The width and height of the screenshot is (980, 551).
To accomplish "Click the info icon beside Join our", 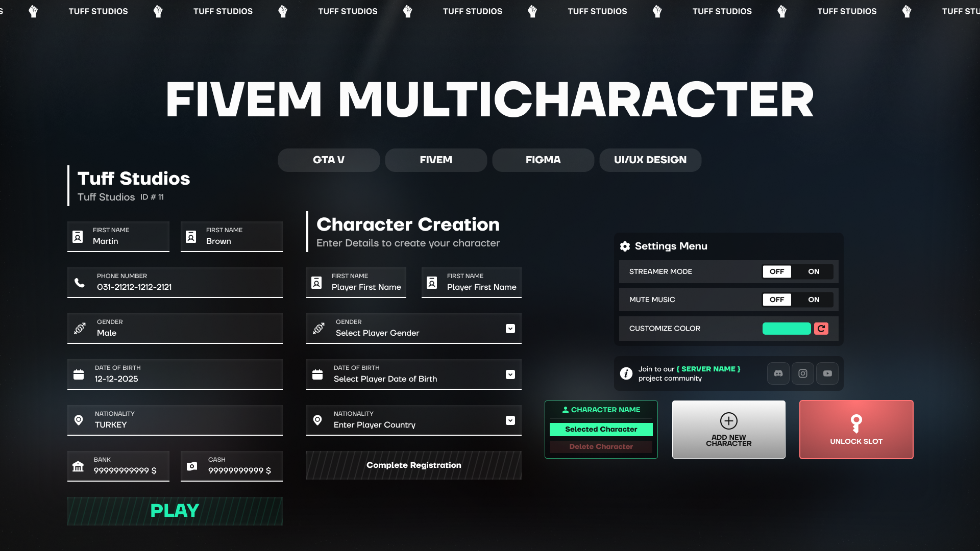I will [x=626, y=373].
